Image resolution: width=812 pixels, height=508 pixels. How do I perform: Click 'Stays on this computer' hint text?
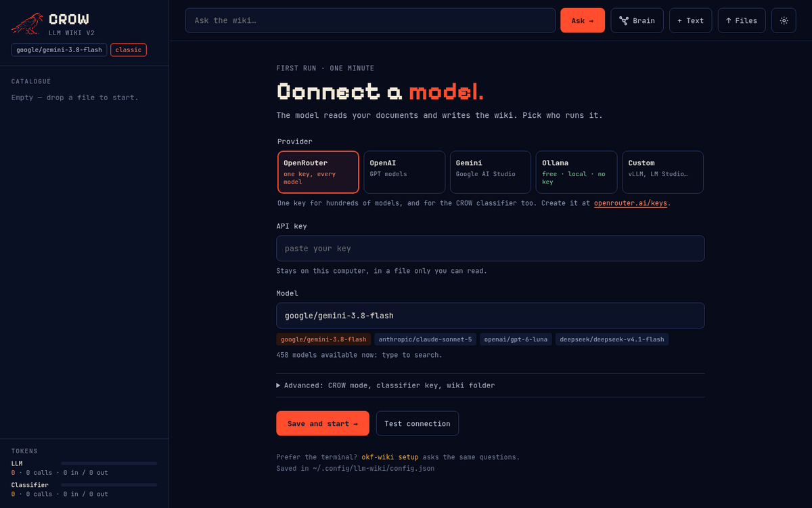pos(382,271)
